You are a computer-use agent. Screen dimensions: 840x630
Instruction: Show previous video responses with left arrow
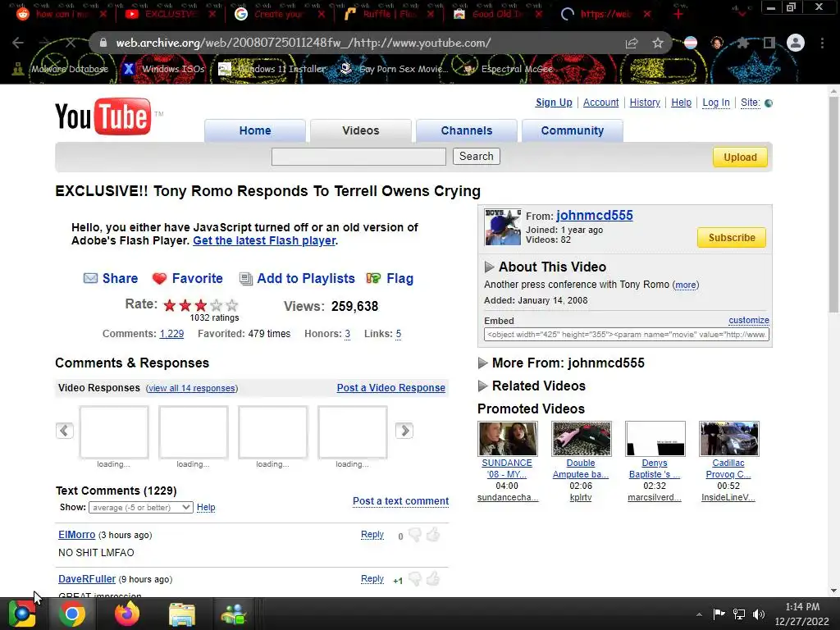click(x=64, y=430)
